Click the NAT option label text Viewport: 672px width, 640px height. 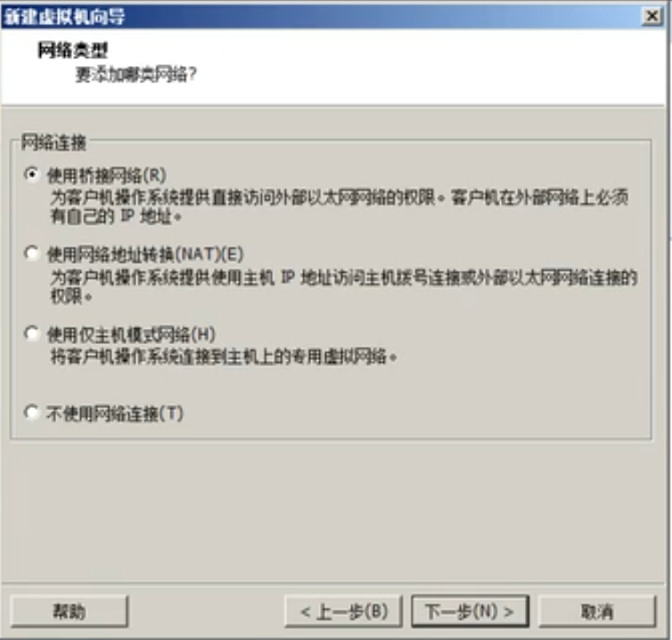pos(145,255)
